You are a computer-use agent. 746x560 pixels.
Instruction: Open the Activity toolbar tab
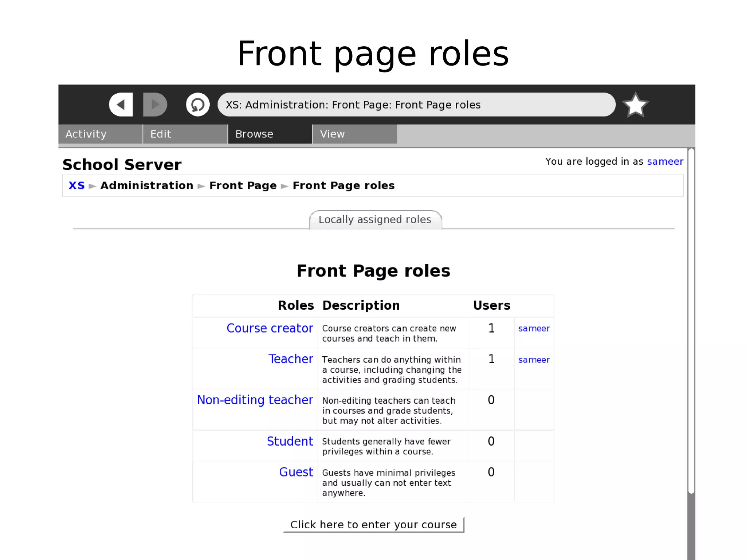[x=101, y=134]
